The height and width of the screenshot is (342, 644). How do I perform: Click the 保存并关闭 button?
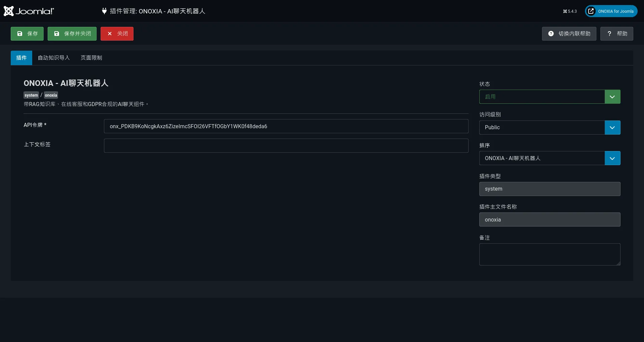[x=72, y=34]
